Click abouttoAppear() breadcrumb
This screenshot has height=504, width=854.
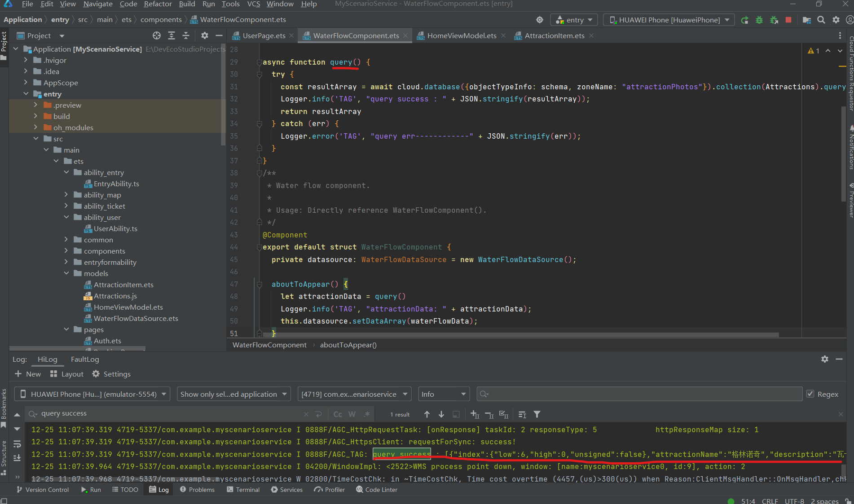point(348,345)
